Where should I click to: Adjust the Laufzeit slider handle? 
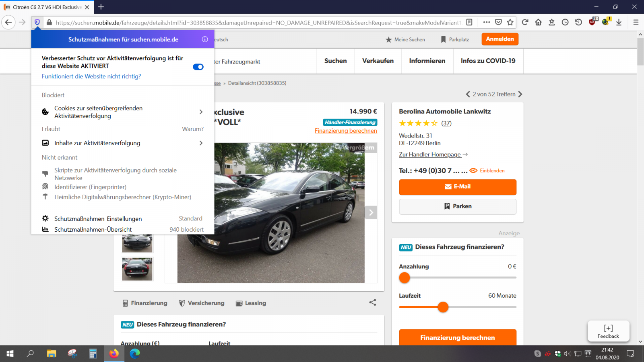(443, 307)
